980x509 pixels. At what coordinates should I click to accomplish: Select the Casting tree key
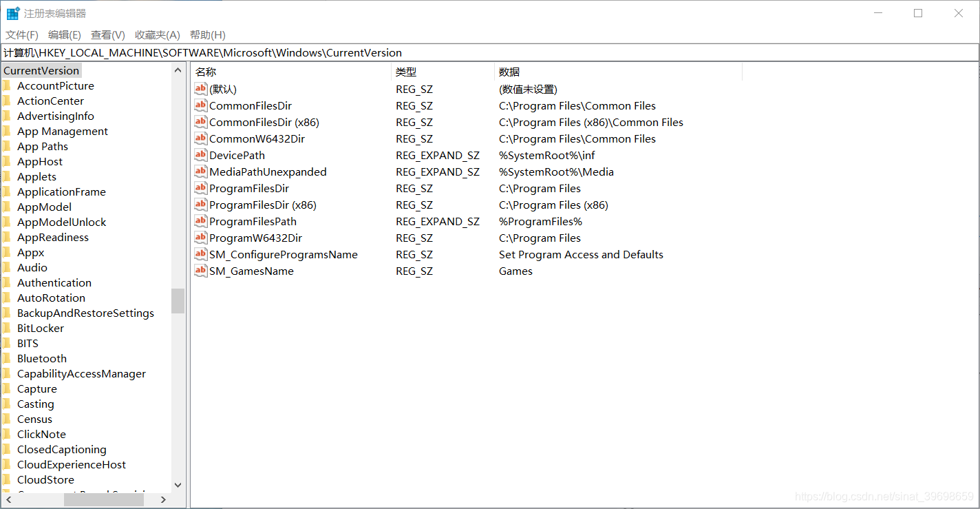[x=36, y=404]
